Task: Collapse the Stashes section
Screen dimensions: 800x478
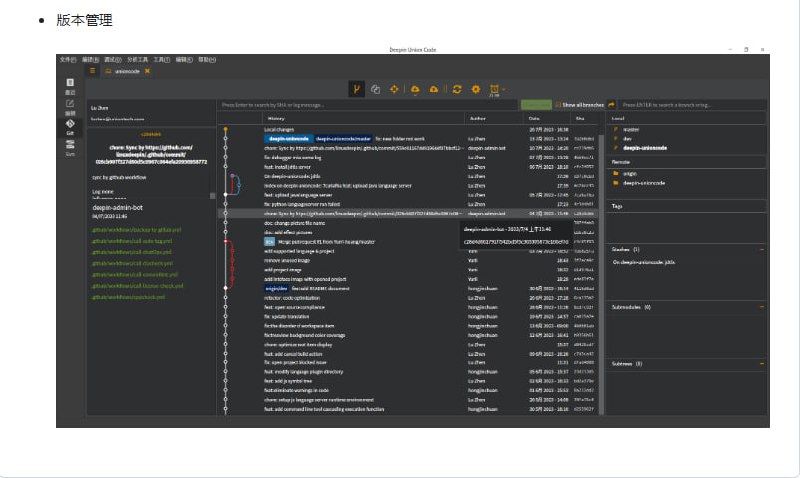Action: 762,249
